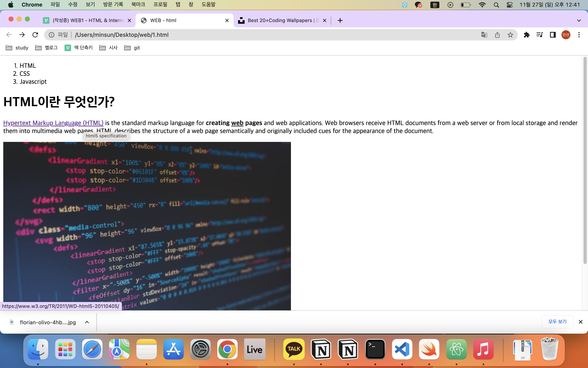This screenshot has width=588, height=368.
Task: Launch Safari from the Dock
Action: click(92, 349)
